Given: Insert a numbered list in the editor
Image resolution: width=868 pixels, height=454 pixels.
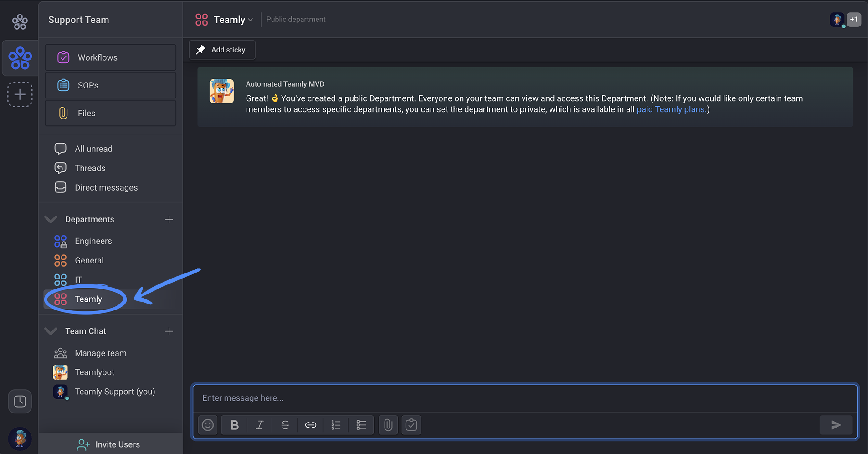Looking at the screenshot, I should 336,425.
